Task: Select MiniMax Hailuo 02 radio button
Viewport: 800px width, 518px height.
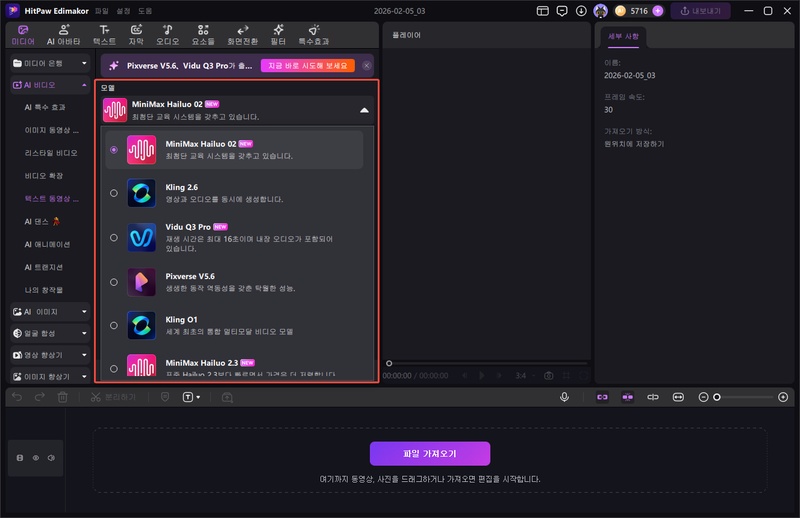Action: (x=114, y=150)
